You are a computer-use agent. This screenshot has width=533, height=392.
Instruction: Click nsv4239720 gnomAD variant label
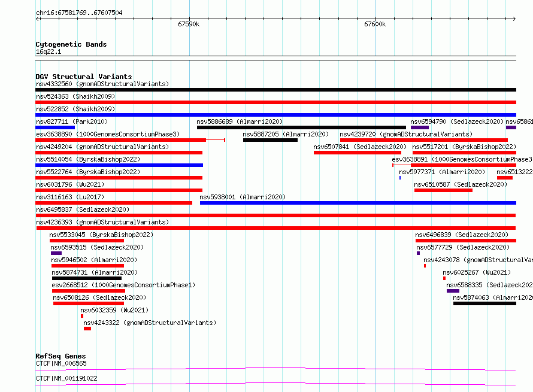406,134
